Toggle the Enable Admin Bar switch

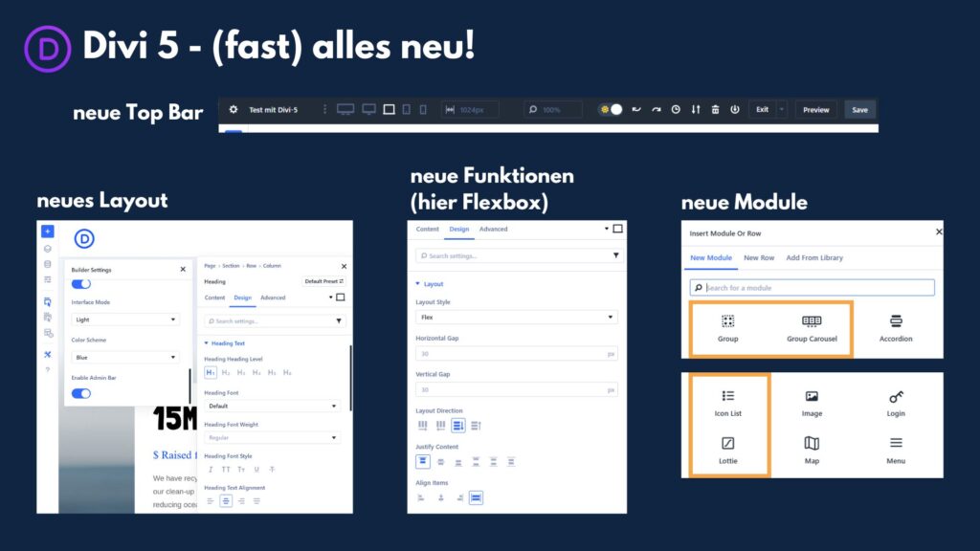click(81, 393)
